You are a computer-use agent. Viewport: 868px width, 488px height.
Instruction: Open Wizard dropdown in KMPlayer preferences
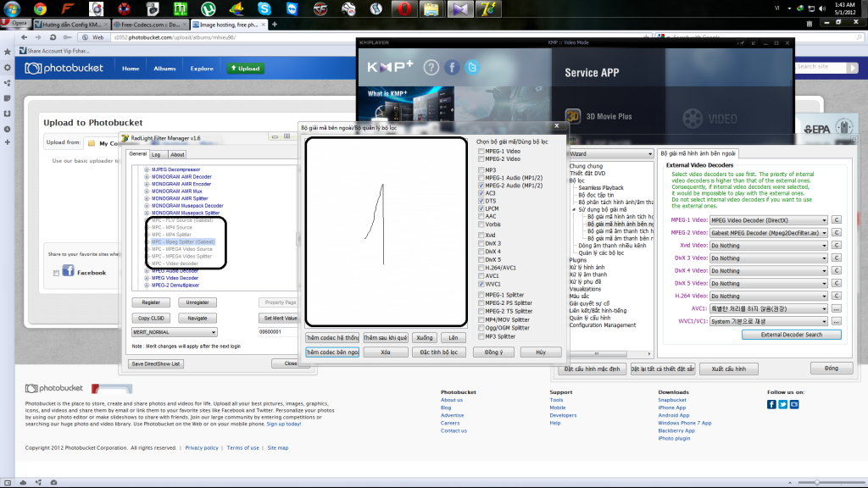click(x=610, y=154)
